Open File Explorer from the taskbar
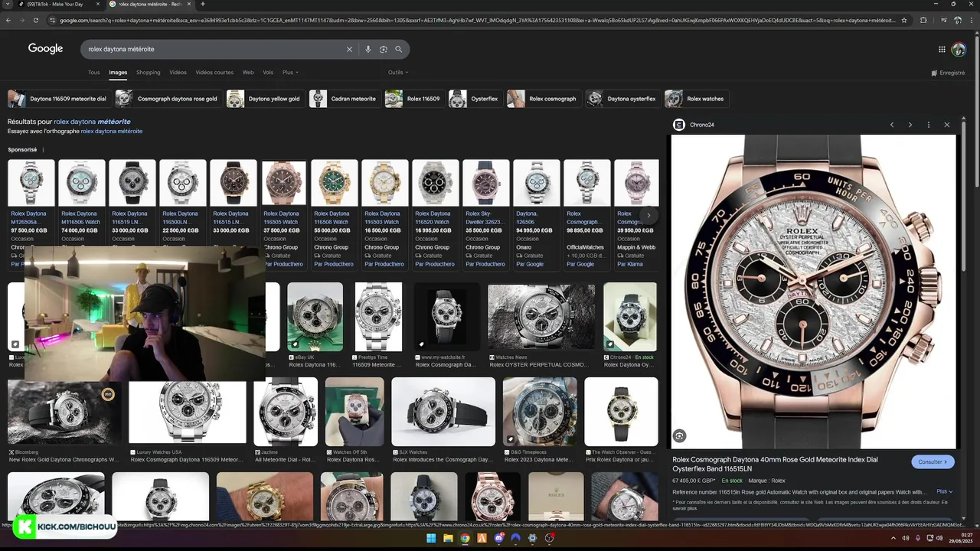This screenshot has width=980, height=551. (448, 538)
